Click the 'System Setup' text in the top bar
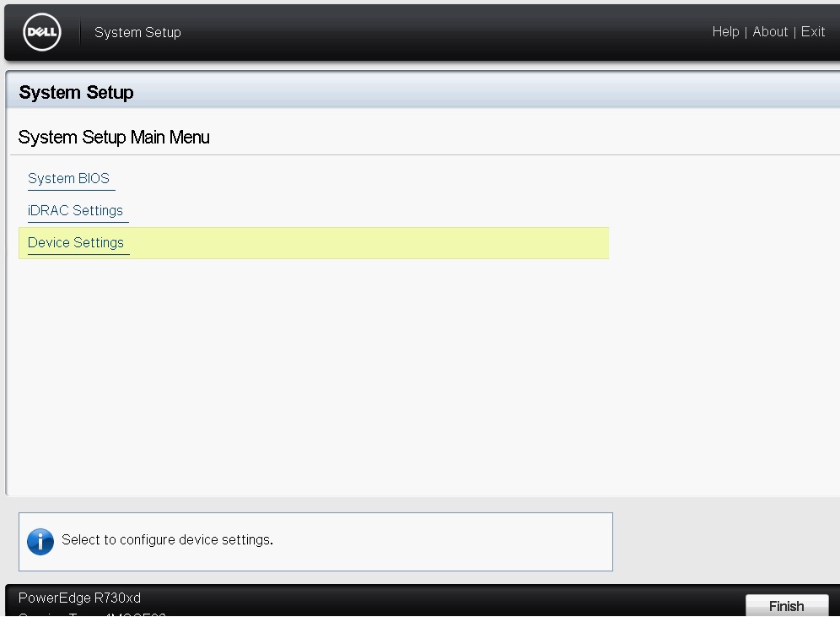This screenshot has height=617, width=840. pyautogui.click(x=137, y=32)
